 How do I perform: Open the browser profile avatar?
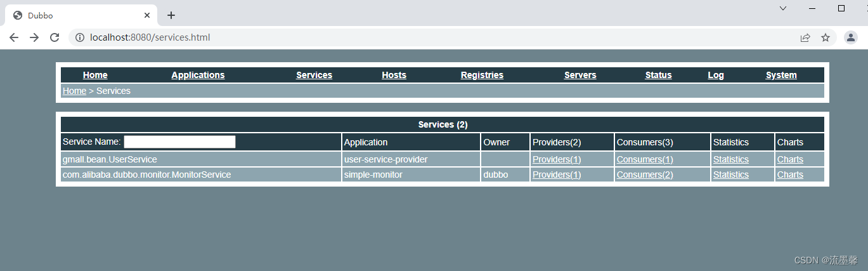851,37
